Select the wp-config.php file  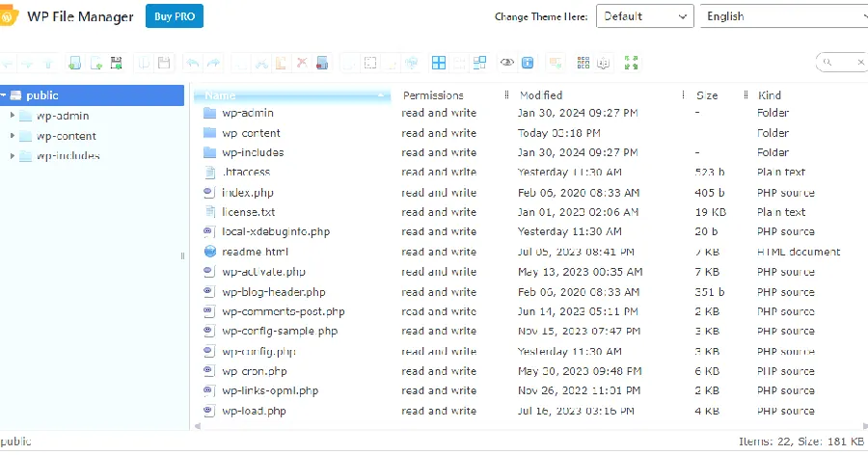pyautogui.click(x=258, y=352)
